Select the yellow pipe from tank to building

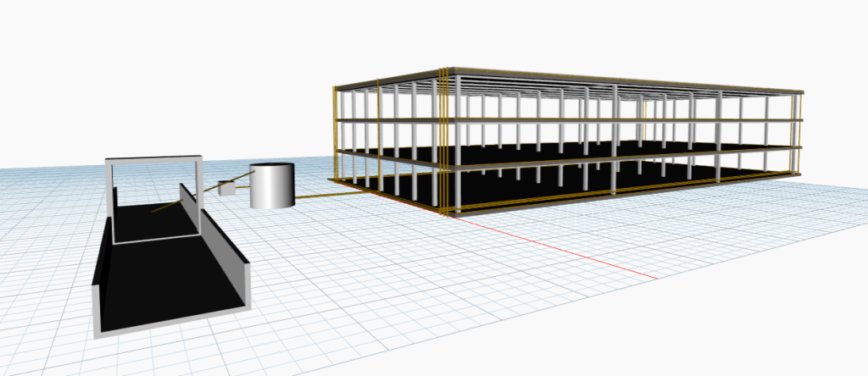click(x=326, y=195)
